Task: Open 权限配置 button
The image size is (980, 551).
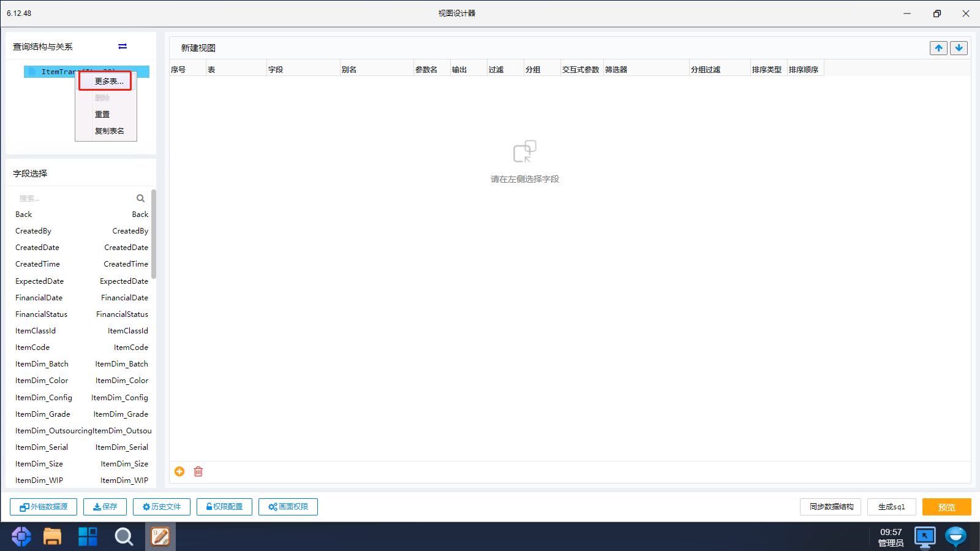Action: click(x=224, y=507)
